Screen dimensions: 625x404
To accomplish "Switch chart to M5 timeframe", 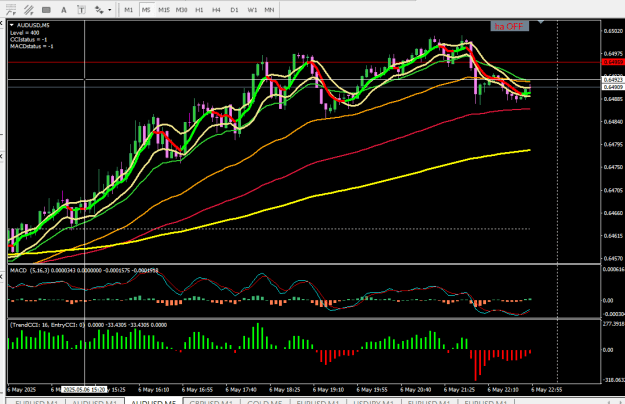I will pyautogui.click(x=146, y=10).
